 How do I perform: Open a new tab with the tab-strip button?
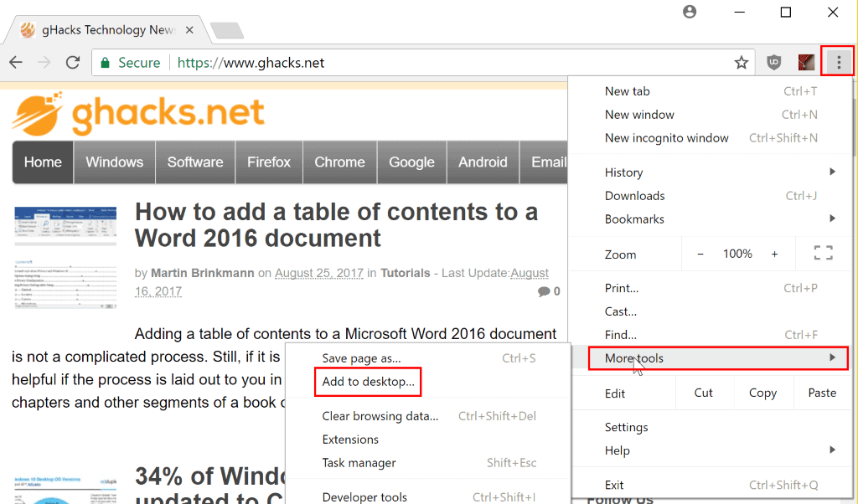pyautogui.click(x=227, y=30)
